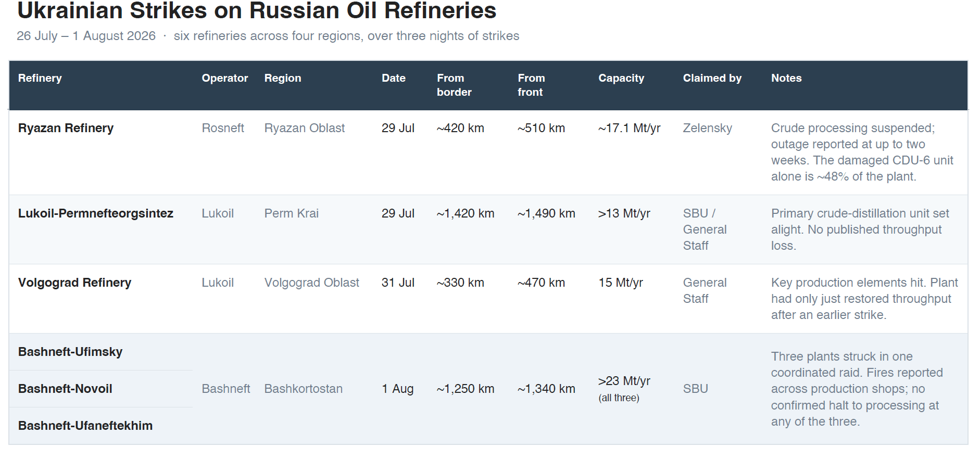
Task: Click the '~470 km' front distance cell
Action: click(541, 283)
